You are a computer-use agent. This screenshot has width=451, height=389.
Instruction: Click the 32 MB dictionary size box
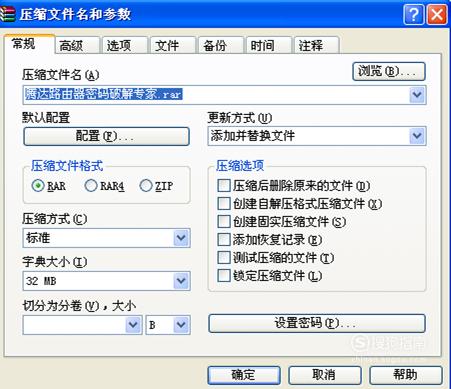[106, 281]
